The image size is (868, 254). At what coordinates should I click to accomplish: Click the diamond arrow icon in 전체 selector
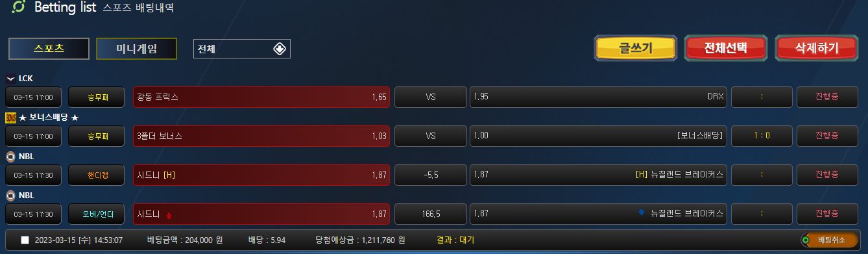279,49
